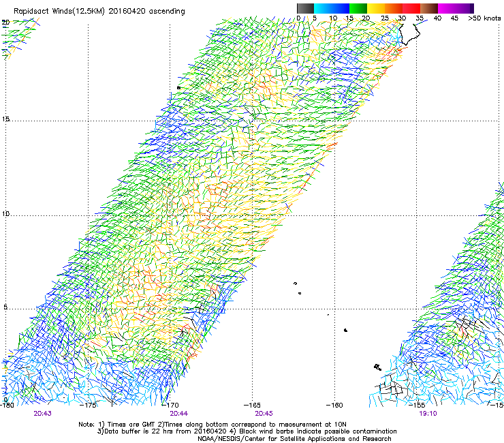The height and width of the screenshot is (443, 504).
Task: Click the brown 35-40 knots legend swatch
Action: [429, 8]
